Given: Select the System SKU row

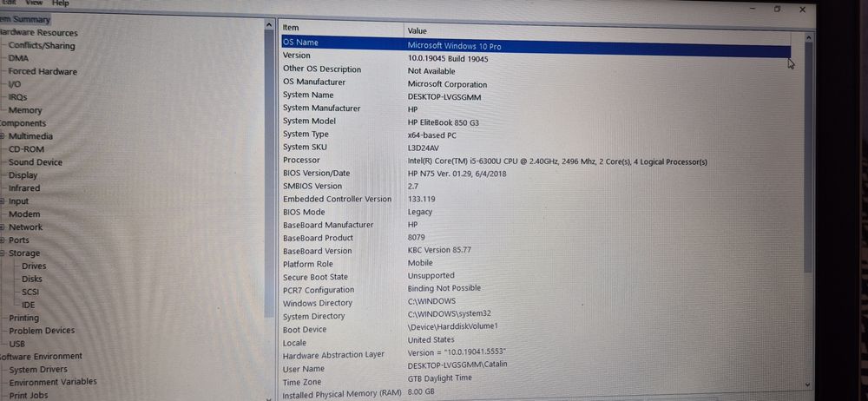Looking at the screenshot, I should tap(536, 148).
